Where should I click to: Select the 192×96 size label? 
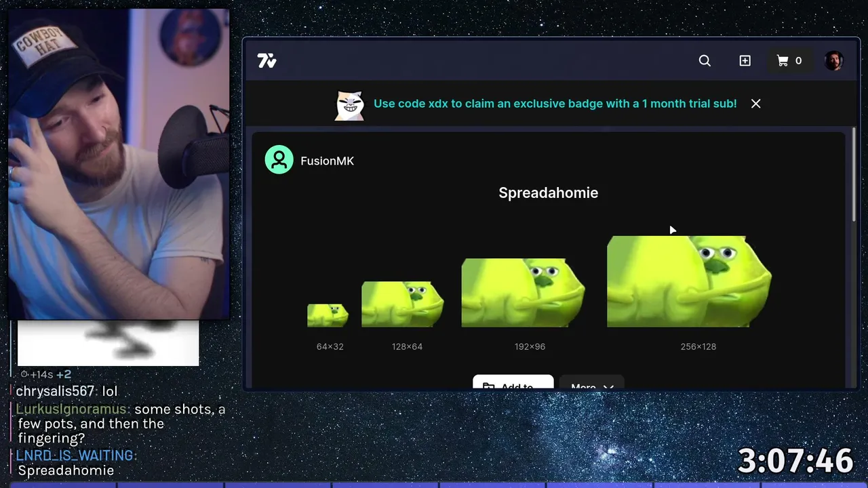coord(530,346)
